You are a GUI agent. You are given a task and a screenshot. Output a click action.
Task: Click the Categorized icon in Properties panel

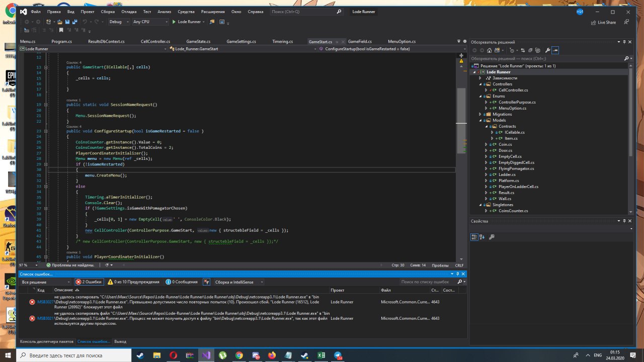tap(474, 237)
